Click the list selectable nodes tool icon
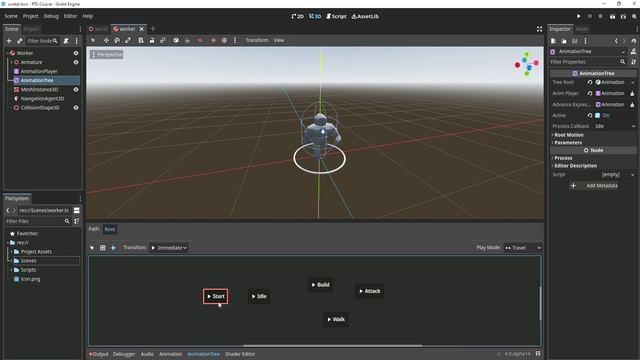Screen dimensions: 640x360 click(x=141, y=40)
